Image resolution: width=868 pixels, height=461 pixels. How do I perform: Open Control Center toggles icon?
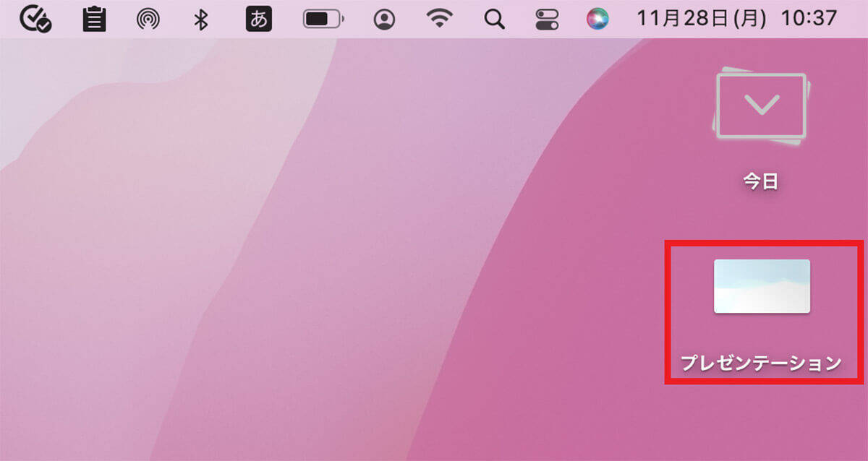point(547,20)
